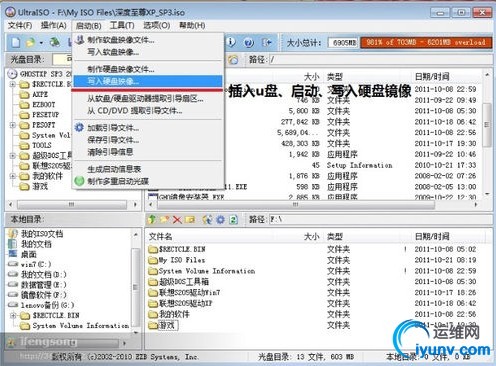The width and height of the screenshot is (496, 366).
Task: Click the globe add icon in local toolbar
Action: [x=207, y=219]
